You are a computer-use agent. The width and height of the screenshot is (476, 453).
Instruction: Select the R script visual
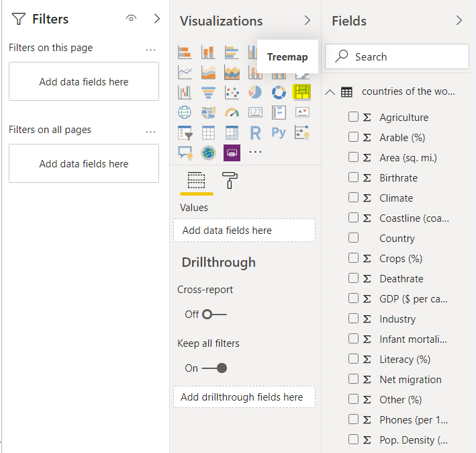click(255, 132)
